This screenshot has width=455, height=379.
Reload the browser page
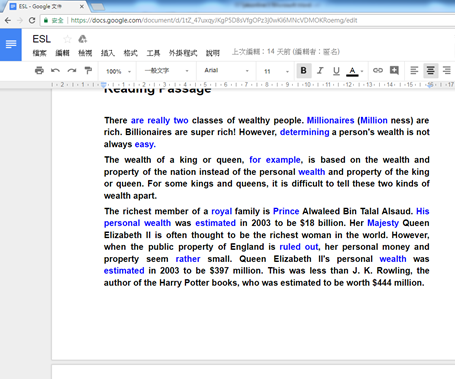32,20
